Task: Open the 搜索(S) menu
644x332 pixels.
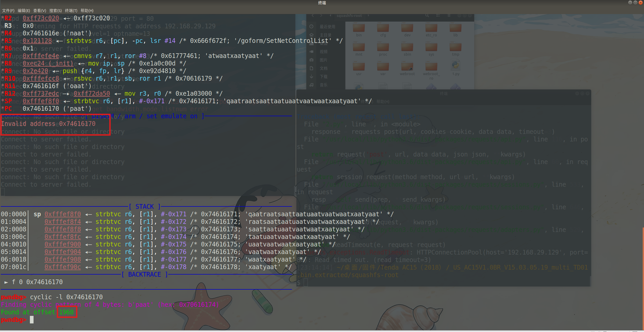Action: coord(55,11)
